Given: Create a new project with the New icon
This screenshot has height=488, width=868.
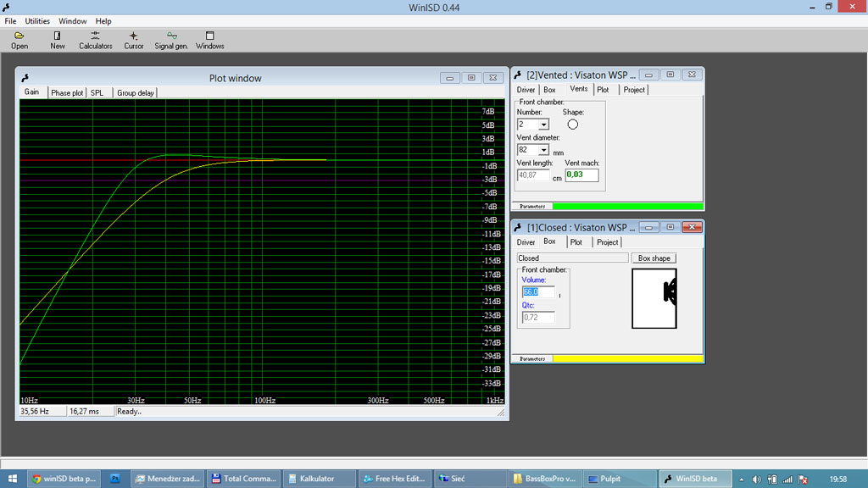Looking at the screenshot, I should pos(57,40).
